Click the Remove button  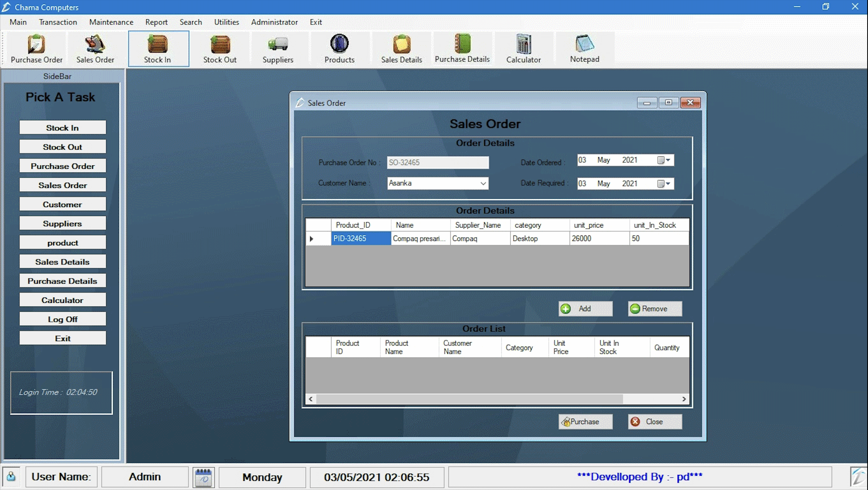[655, 309]
